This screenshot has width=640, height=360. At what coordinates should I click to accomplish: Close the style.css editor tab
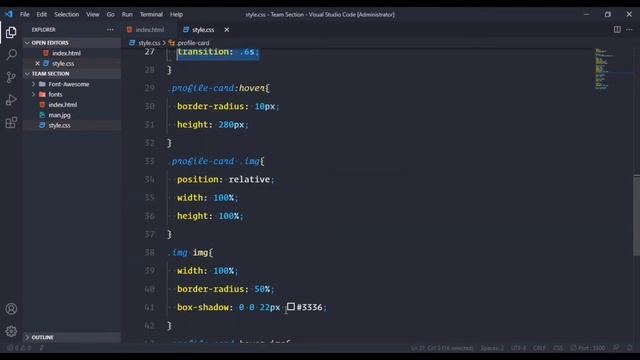[x=227, y=30]
